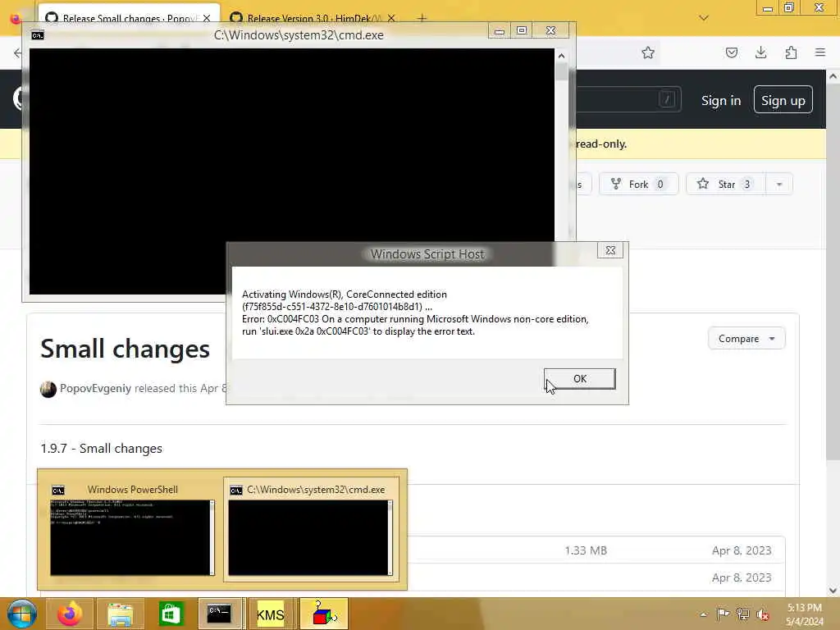Click the Fork button

click(x=638, y=185)
